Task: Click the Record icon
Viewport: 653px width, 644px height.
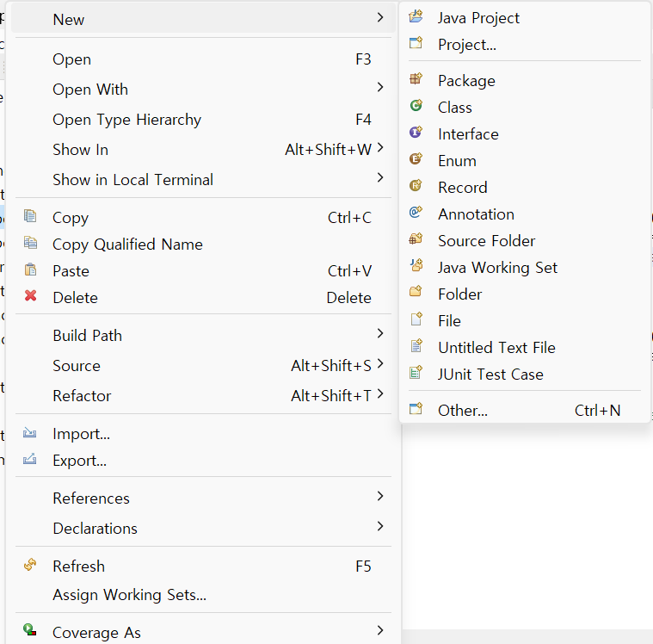Action: [x=416, y=185]
